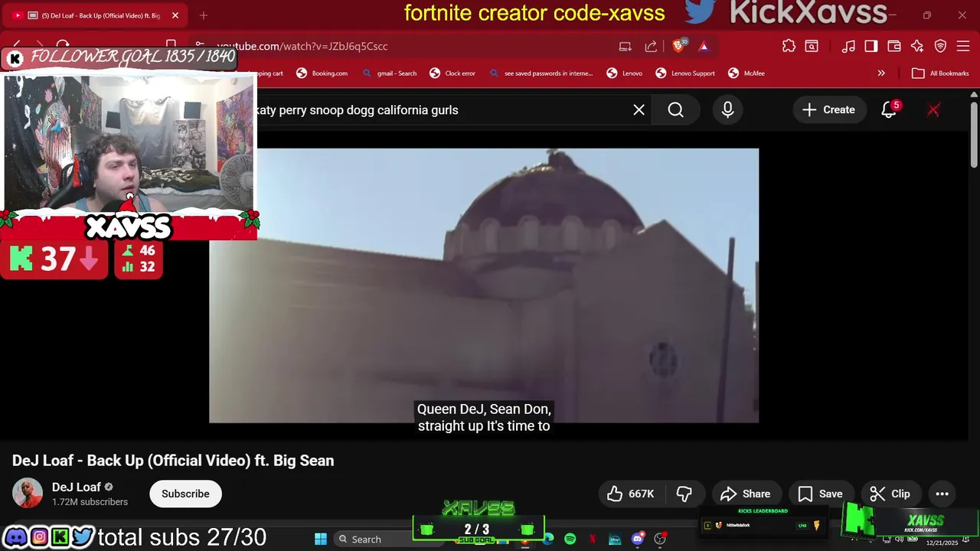Click the Clip button
Viewport: 980px width, 551px height.
click(890, 494)
